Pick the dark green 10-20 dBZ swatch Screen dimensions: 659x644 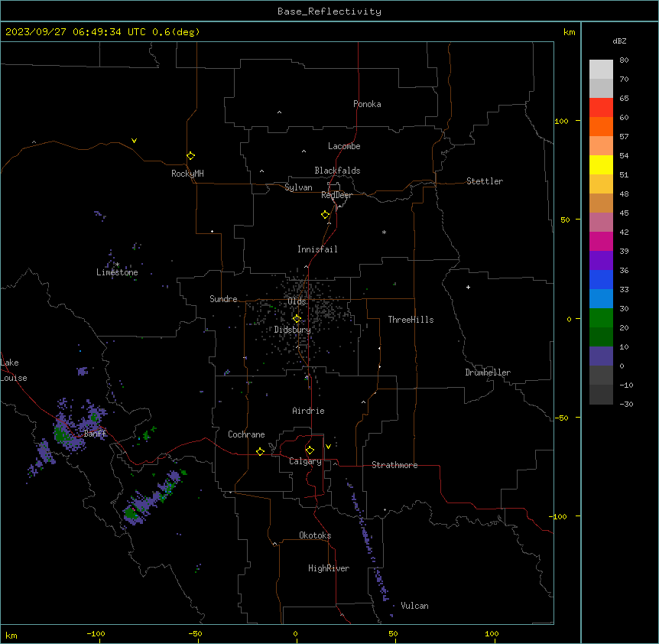601,337
